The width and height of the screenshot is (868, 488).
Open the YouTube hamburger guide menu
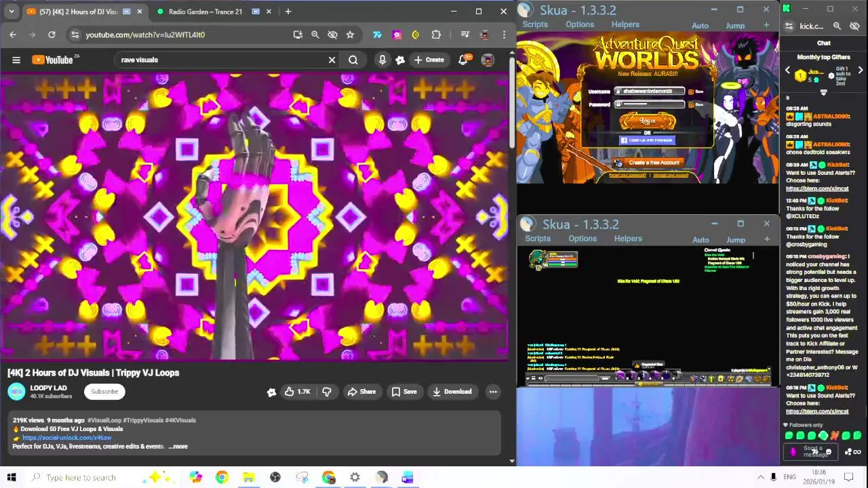pos(16,60)
